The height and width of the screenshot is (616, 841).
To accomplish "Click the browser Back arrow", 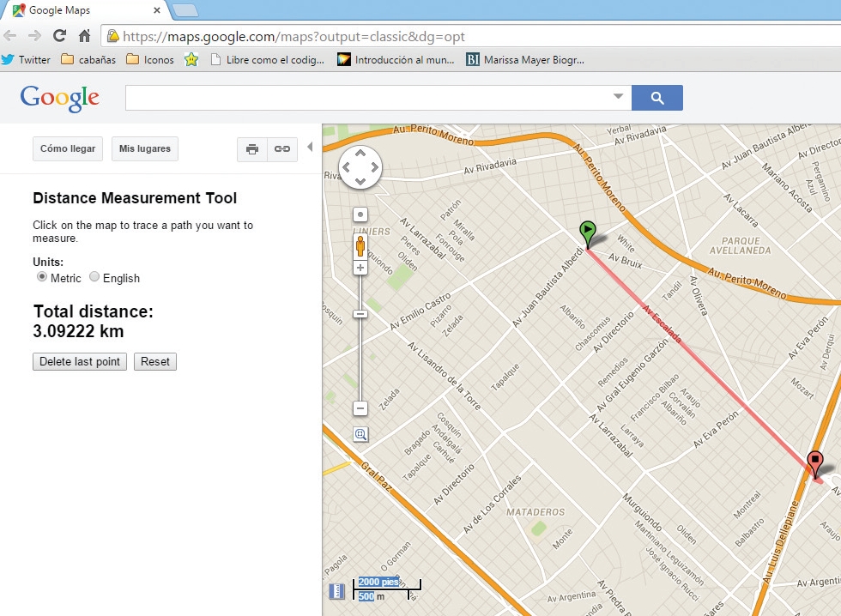I will pyautogui.click(x=10, y=36).
